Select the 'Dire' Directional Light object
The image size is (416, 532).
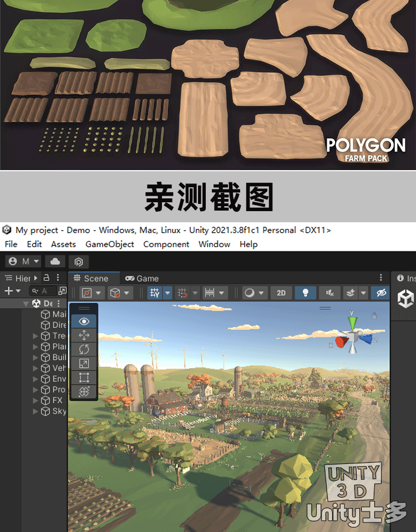[x=53, y=325]
